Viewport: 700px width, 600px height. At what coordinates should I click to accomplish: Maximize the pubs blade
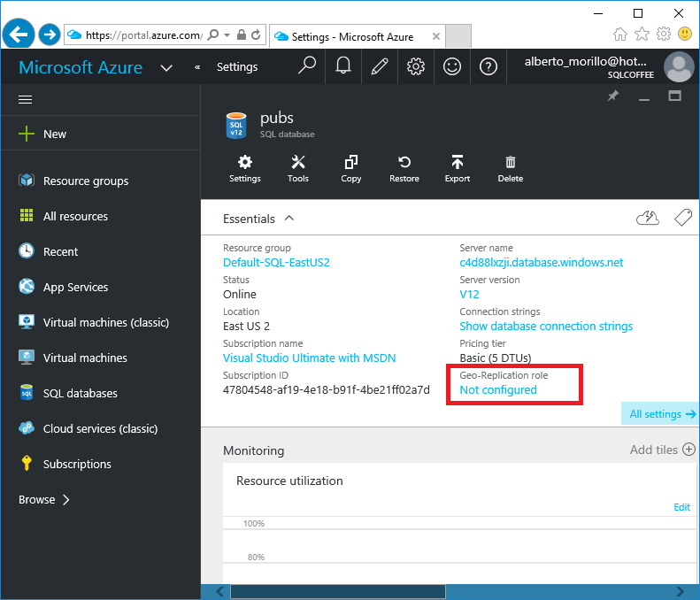point(674,96)
